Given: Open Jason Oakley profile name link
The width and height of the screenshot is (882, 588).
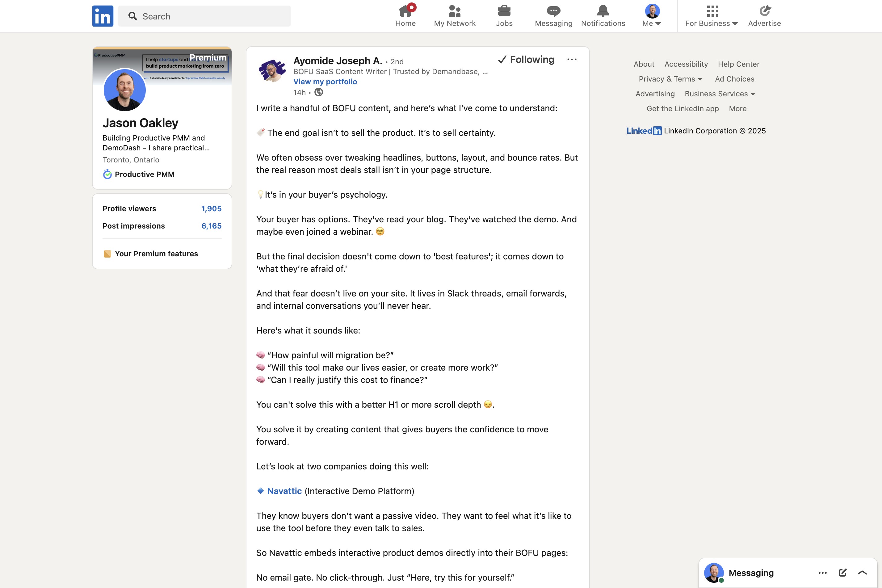Looking at the screenshot, I should (x=140, y=123).
